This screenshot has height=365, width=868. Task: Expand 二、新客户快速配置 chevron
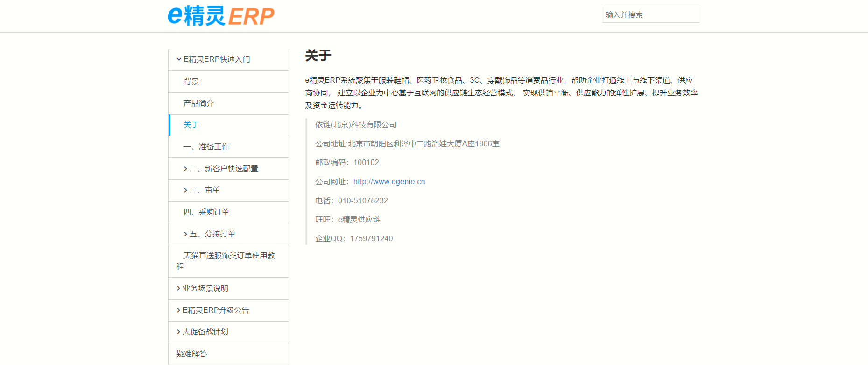185,169
